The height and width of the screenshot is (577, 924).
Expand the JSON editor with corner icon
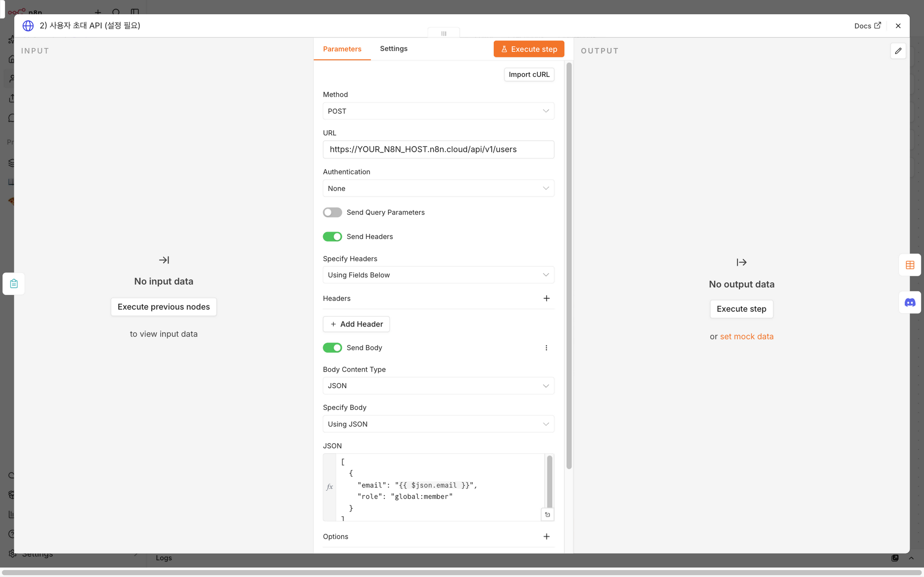point(548,514)
